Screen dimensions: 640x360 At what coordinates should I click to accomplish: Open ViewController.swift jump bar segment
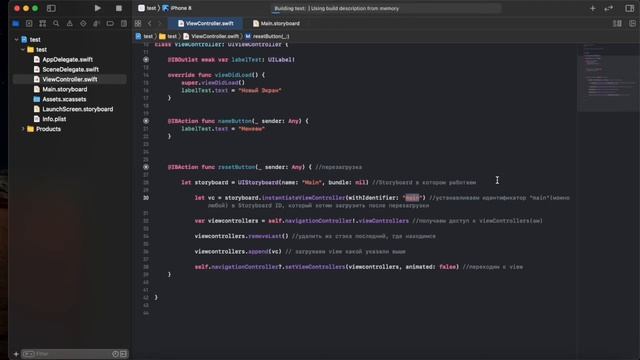(211, 36)
